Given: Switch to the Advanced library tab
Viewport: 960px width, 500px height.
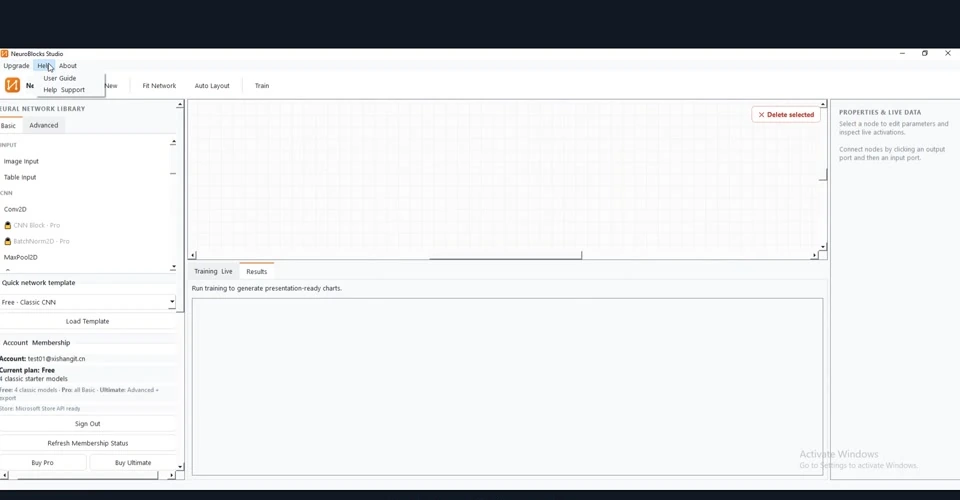Looking at the screenshot, I should pyautogui.click(x=44, y=125).
